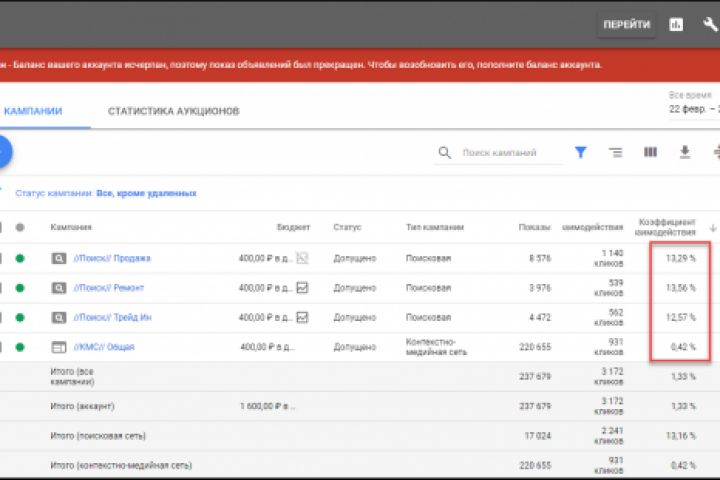Viewport: 720px width, 480px height.
Task: Open the columns icon in table toolbar
Action: (x=650, y=153)
